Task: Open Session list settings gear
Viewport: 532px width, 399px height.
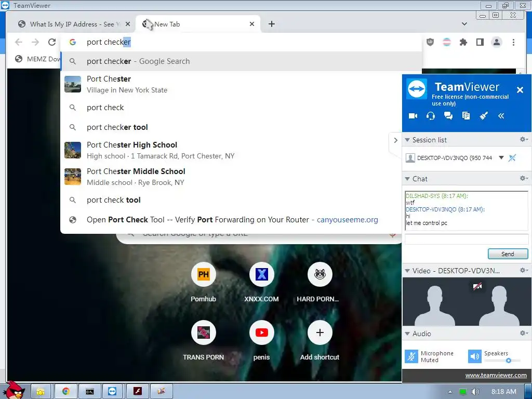Action: [524, 139]
